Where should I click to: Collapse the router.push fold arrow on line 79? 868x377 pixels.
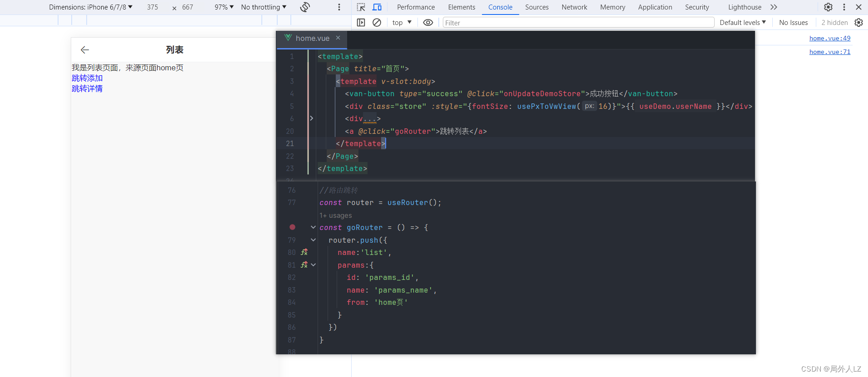click(x=313, y=240)
